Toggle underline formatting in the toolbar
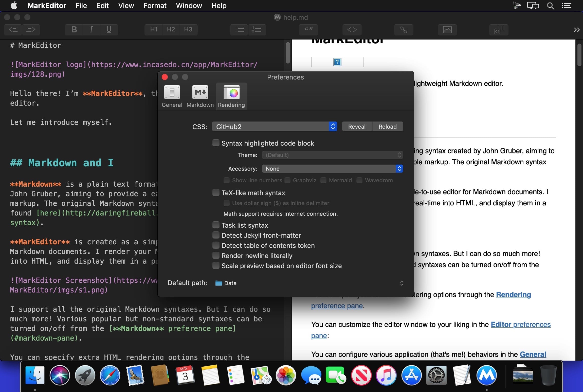583x392 pixels. 109,30
